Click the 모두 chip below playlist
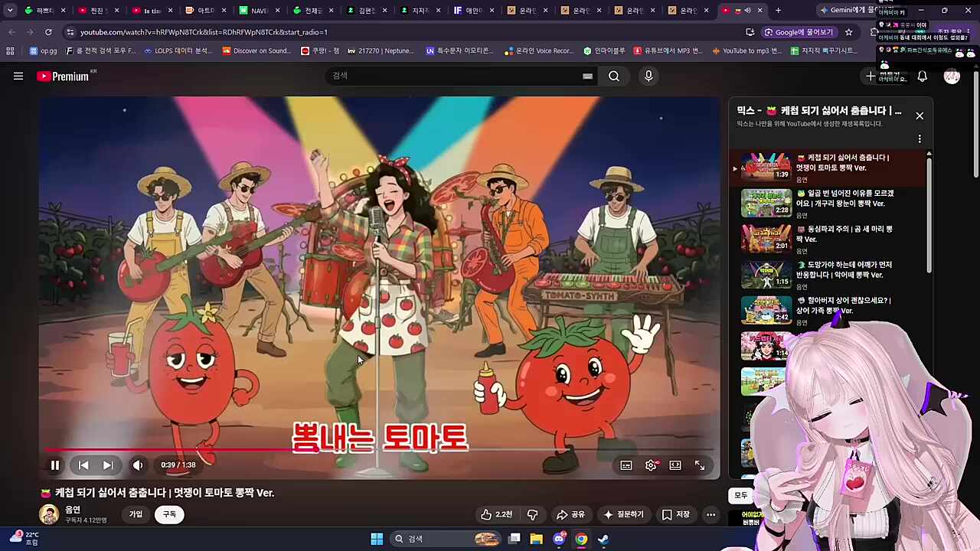The height and width of the screenshot is (551, 980). coord(741,495)
